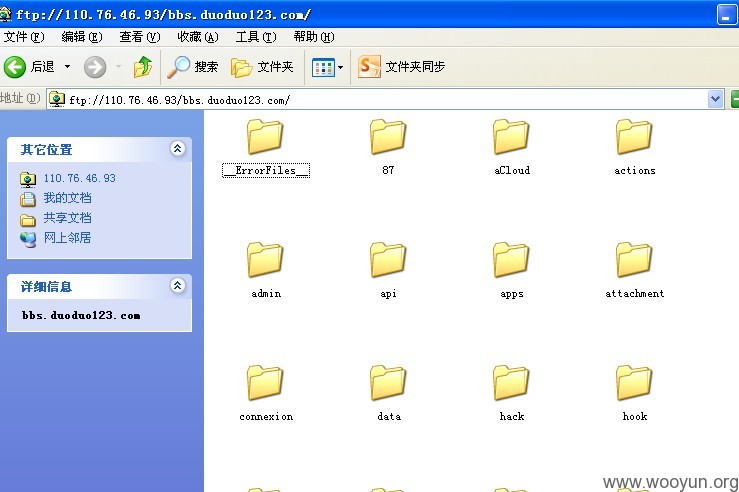The width and height of the screenshot is (739, 492).
Task: Click the attachment folder name label
Action: tap(634, 294)
